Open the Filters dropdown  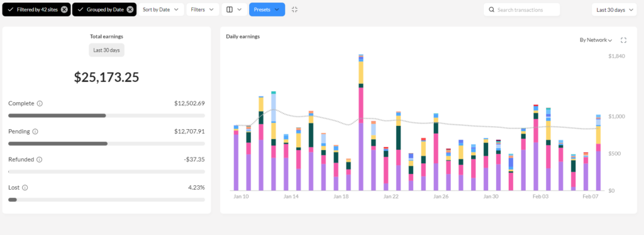[x=203, y=9]
